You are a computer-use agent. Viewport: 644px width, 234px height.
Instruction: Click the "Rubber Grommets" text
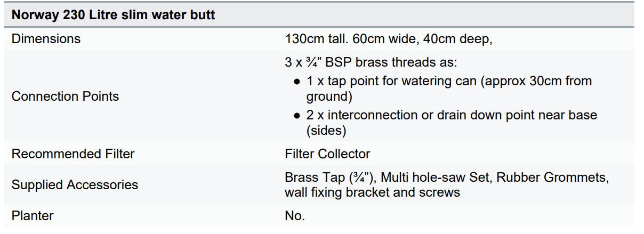[552, 177]
